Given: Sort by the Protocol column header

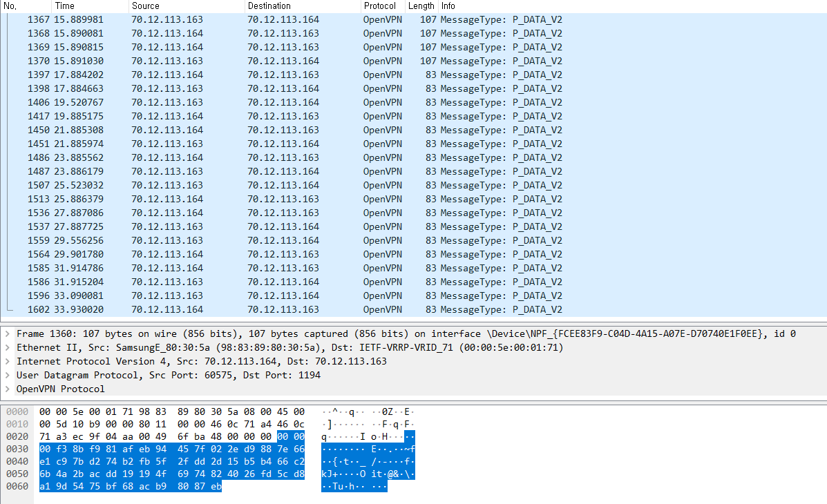Looking at the screenshot, I should 383,6.
